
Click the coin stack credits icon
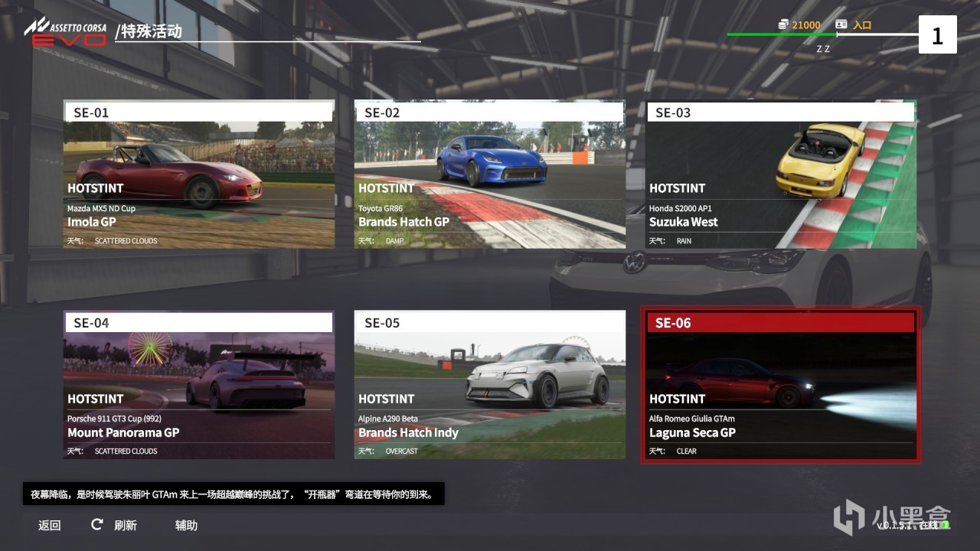pos(782,24)
